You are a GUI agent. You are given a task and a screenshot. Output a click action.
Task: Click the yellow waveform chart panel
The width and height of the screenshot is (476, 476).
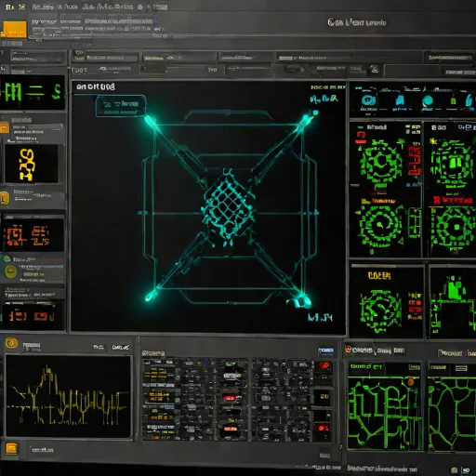(69, 396)
